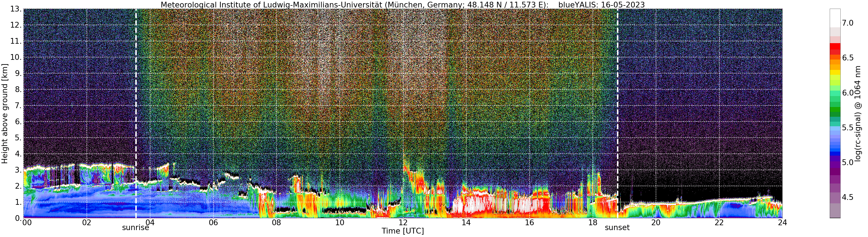The height and width of the screenshot is (237, 868).
Task: Click the time axis tick "14"
Action: (466, 223)
